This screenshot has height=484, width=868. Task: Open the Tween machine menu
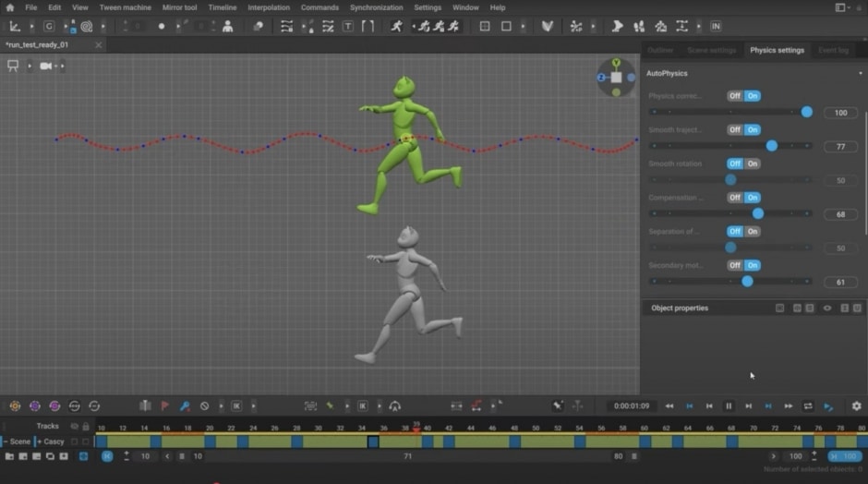[x=125, y=7]
